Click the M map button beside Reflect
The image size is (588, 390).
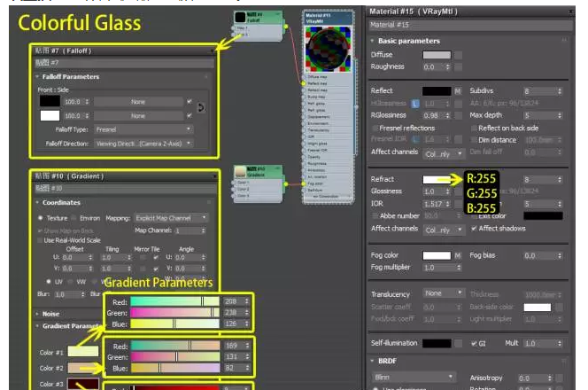[x=458, y=91]
